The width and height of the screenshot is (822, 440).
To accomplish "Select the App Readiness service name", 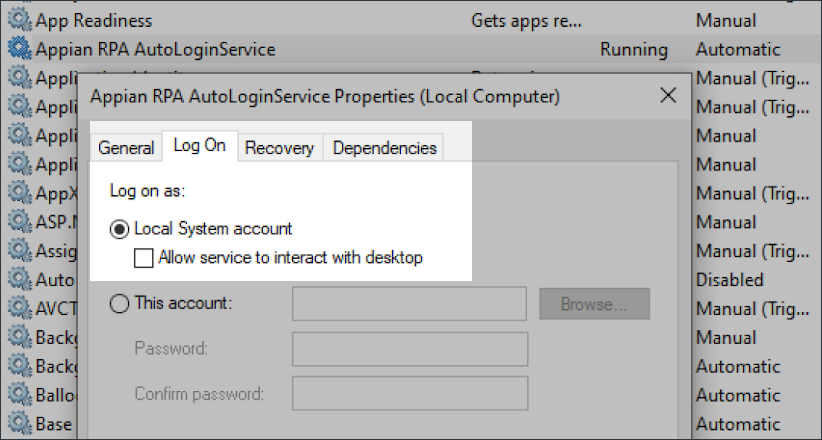I will 94,20.
